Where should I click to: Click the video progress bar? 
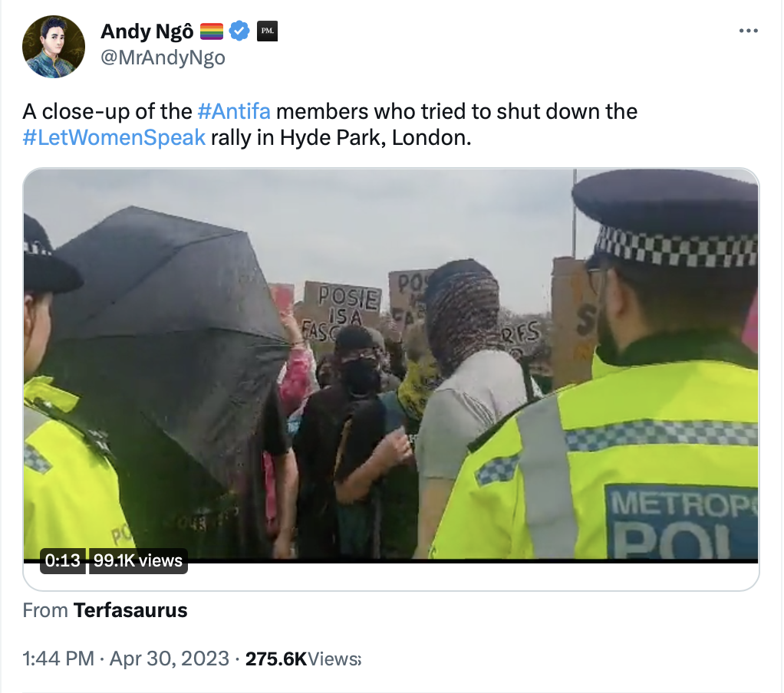(391, 561)
